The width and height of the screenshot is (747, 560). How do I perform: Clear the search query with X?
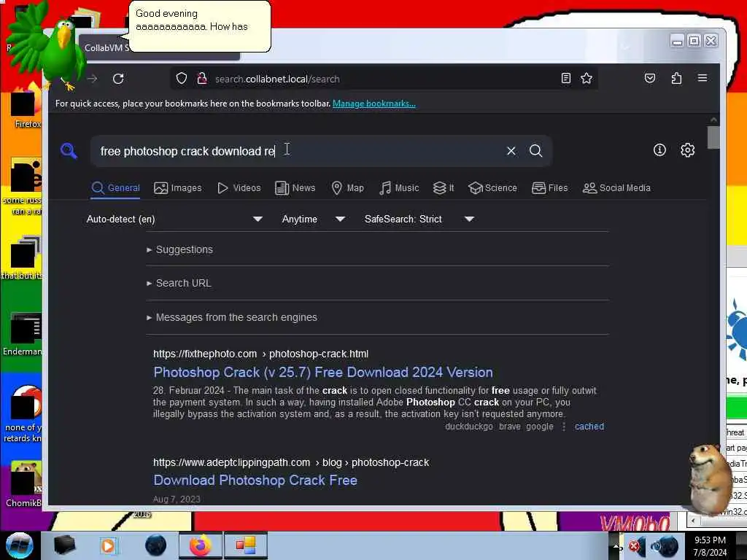[511, 151]
